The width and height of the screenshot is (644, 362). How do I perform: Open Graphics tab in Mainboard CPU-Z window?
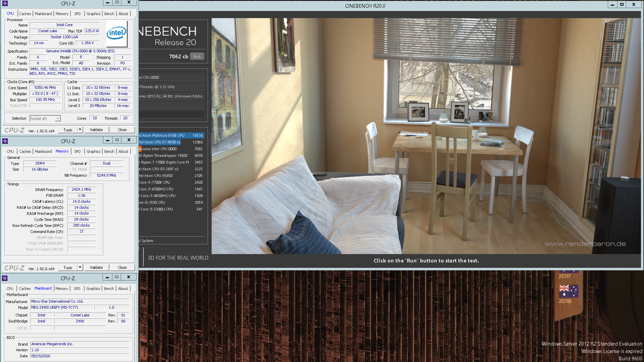coord(93,289)
